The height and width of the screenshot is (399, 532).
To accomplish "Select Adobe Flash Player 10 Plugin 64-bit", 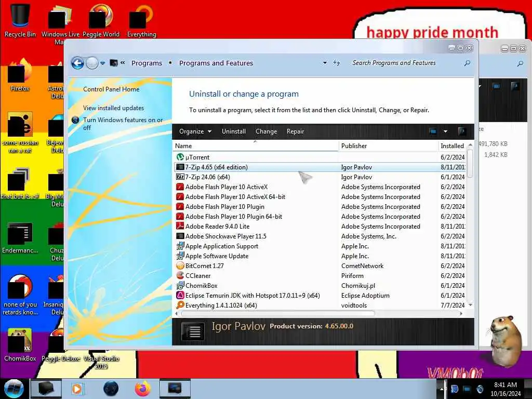I will (x=320, y=217).
